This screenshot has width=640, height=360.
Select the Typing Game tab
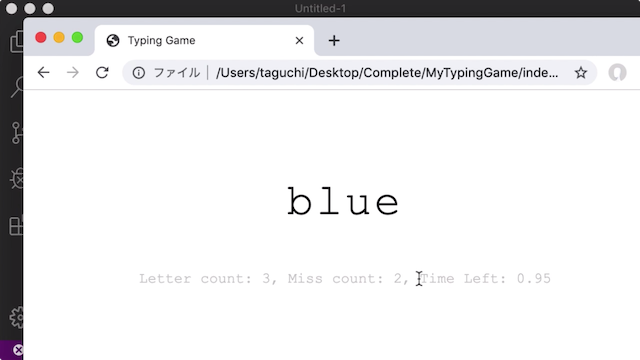click(x=204, y=40)
